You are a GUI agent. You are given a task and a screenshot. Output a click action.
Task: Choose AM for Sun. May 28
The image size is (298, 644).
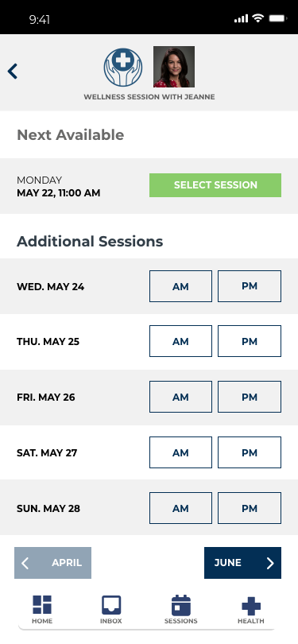[x=180, y=508]
